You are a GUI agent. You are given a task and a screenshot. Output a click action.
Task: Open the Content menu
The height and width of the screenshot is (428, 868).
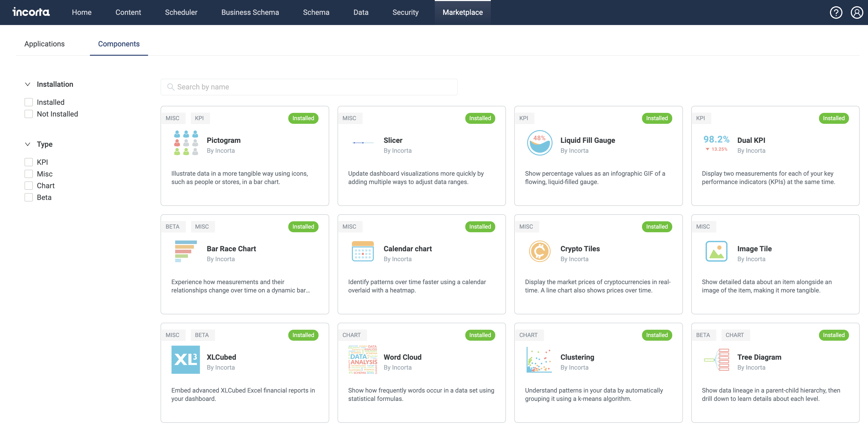click(x=128, y=13)
